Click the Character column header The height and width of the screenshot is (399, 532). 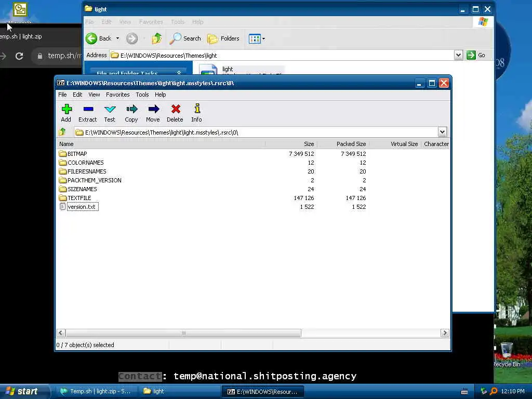coord(436,144)
